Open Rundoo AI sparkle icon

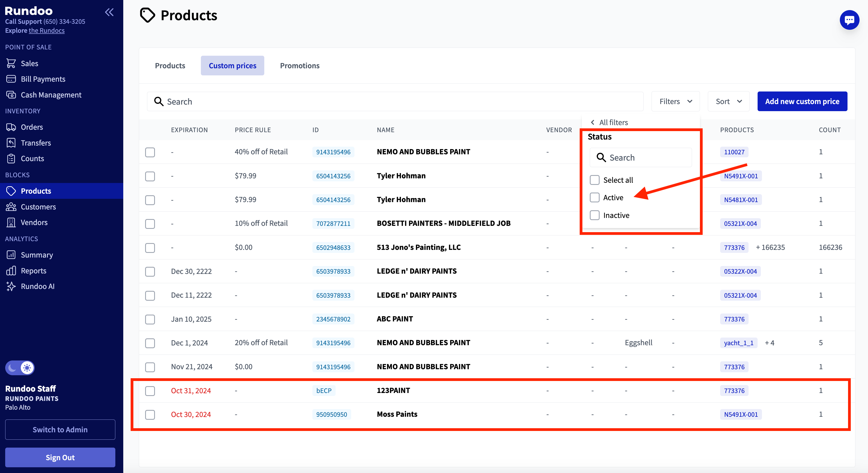11,286
